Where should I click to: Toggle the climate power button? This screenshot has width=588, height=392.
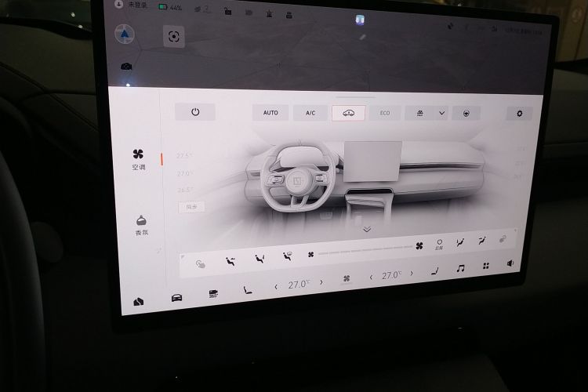click(195, 112)
